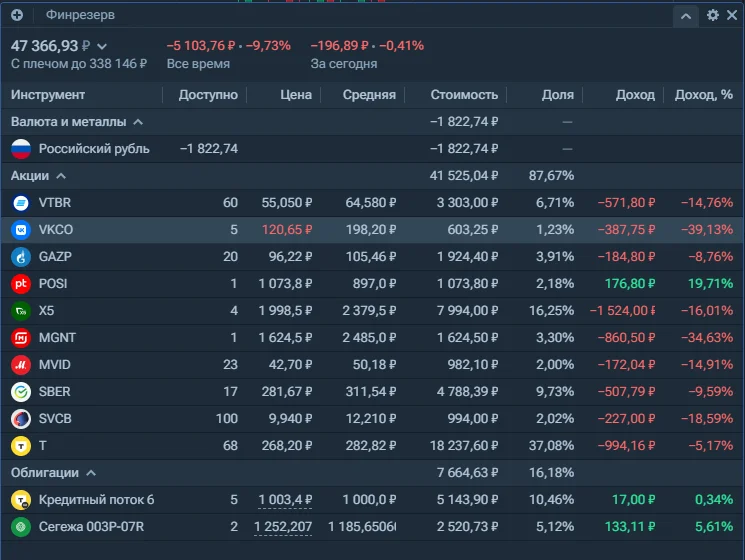Collapse the Облигации section
Screen dimensions: 745x560
(x=91, y=473)
